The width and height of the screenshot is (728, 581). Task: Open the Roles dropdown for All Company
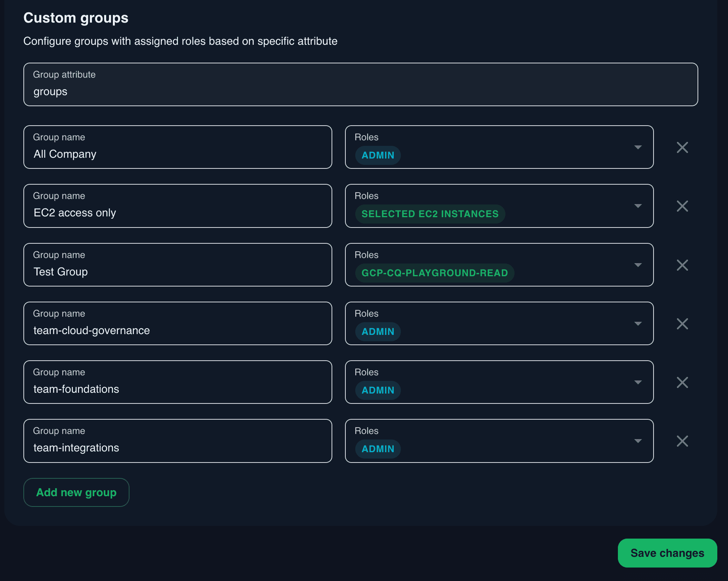point(638,147)
